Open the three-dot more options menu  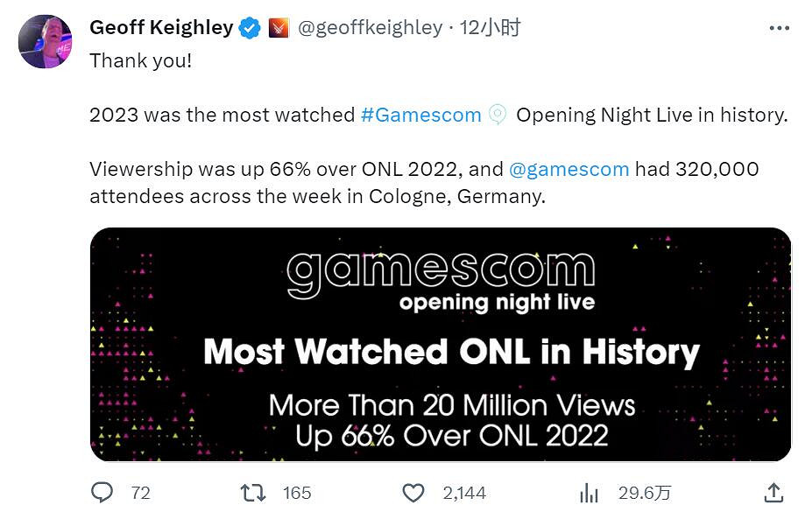click(779, 28)
